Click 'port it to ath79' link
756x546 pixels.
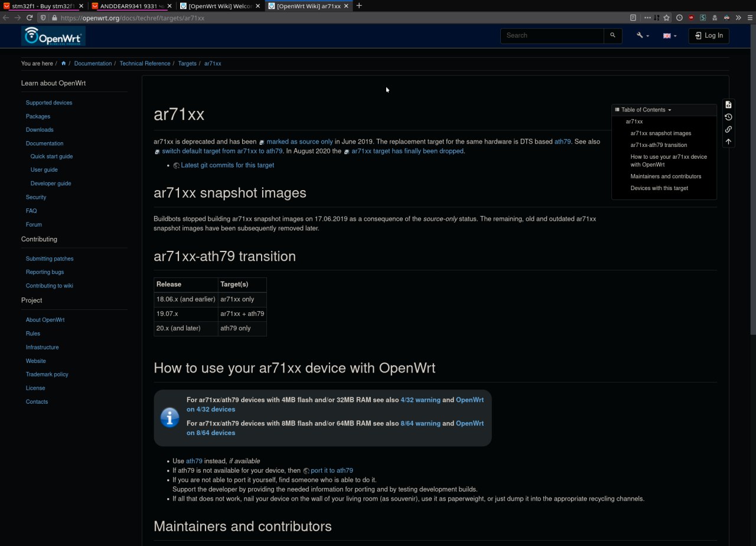[332, 470]
